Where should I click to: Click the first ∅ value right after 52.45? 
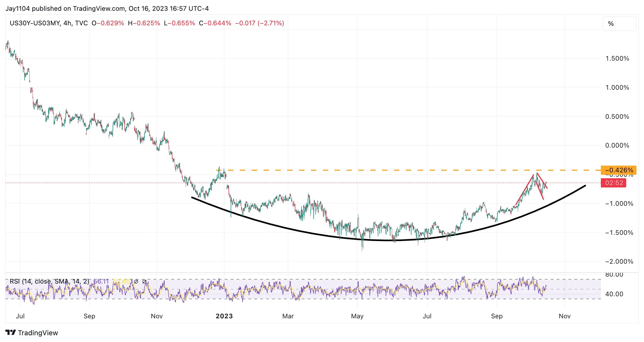[136, 281]
